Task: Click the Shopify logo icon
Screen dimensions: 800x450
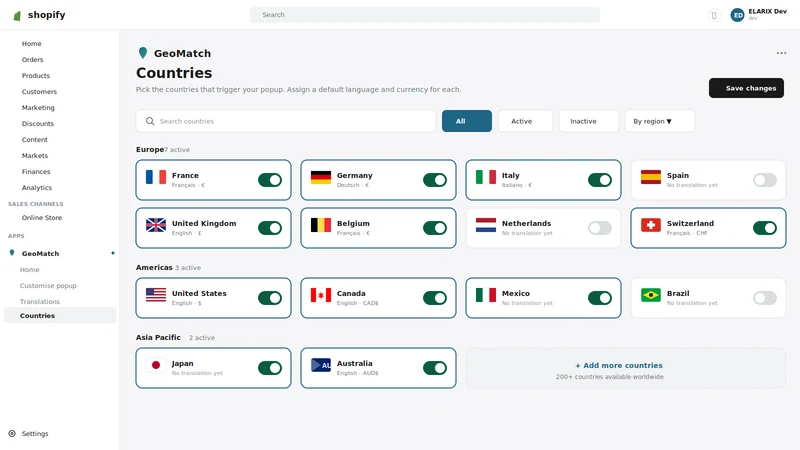Action: point(17,15)
